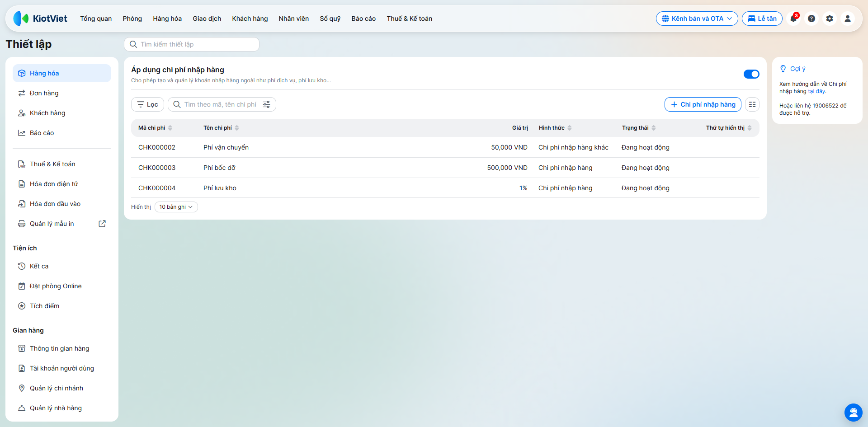This screenshot has width=868, height=427.
Task: Open the Sổ quỹ menu
Action: [330, 19]
